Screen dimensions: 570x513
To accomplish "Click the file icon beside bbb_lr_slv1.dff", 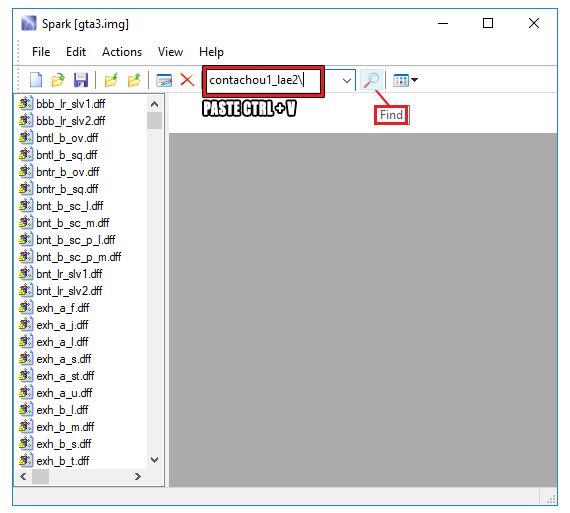I will [26, 104].
